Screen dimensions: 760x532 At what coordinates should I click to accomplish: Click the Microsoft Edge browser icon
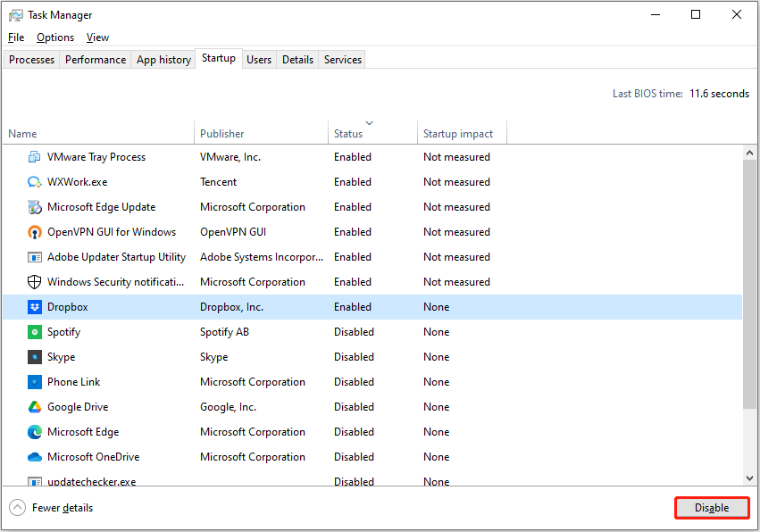tap(34, 431)
